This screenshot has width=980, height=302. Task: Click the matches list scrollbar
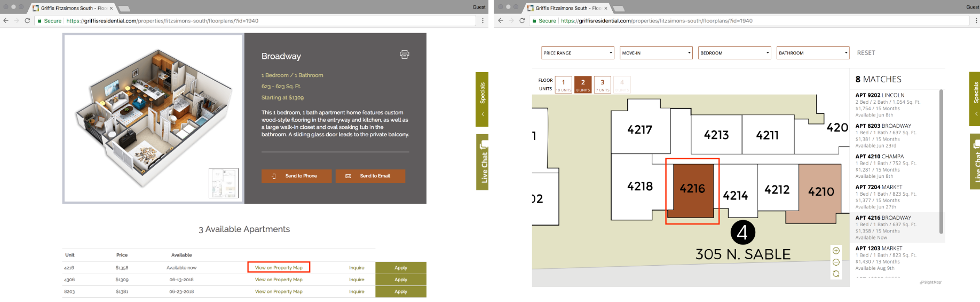(x=941, y=161)
